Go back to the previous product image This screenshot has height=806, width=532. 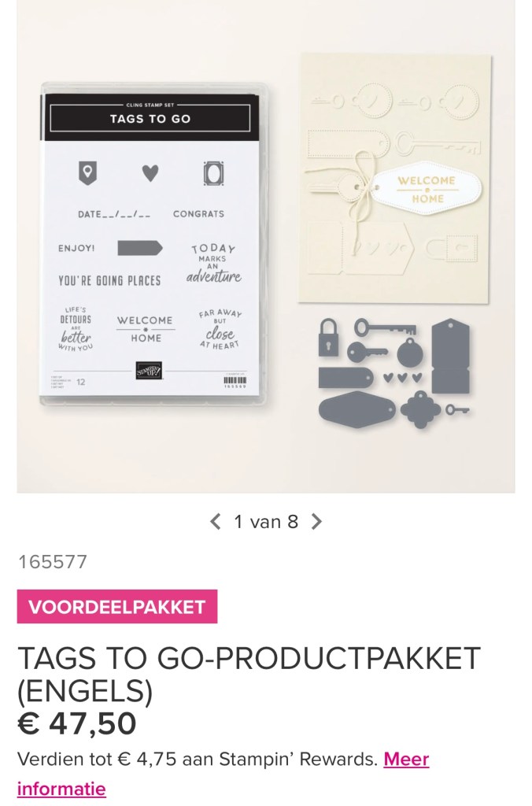216,522
